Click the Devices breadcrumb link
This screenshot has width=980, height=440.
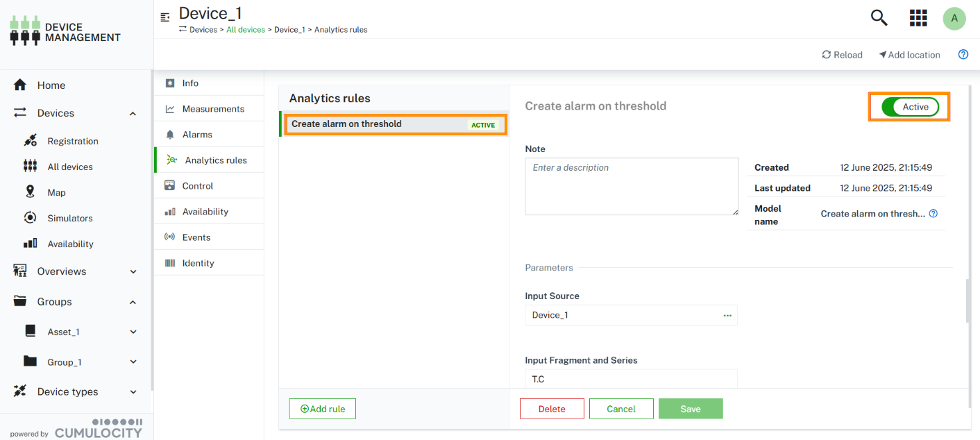203,30
